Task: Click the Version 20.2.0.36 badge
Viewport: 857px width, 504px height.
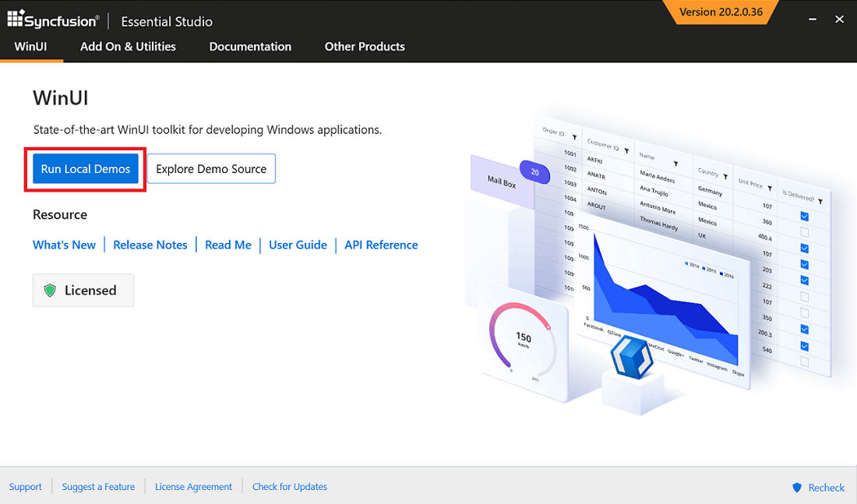Action: click(x=721, y=12)
